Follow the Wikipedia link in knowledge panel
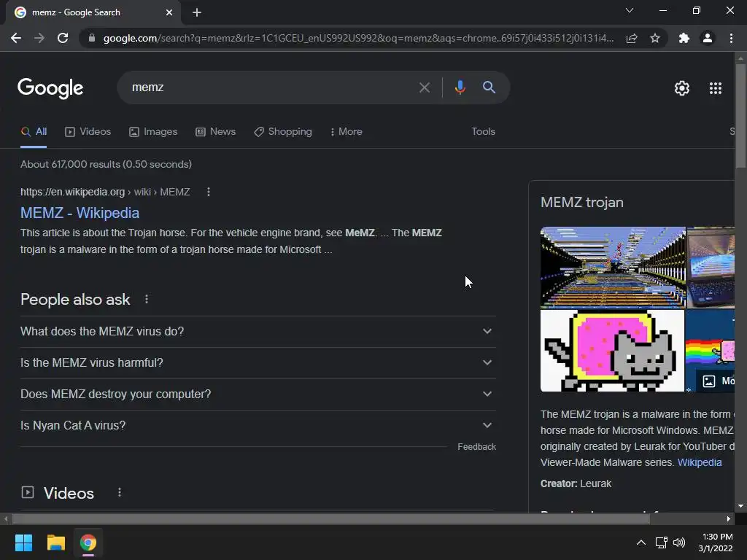Image resolution: width=747 pixels, height=560 pixels. pyautogui.click(x=700, y=462)
